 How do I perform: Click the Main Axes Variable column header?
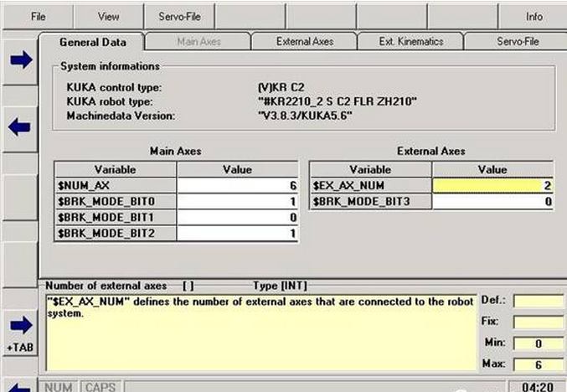(116, 169)
